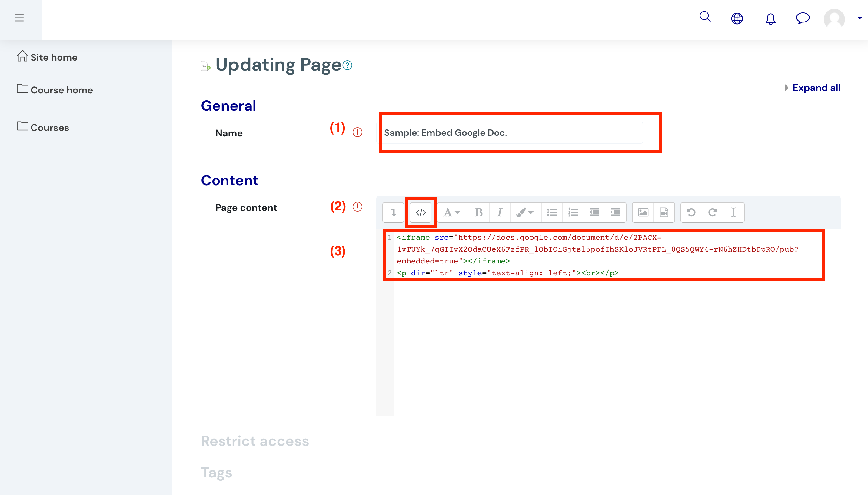Viewport: 868px width, 495px height.
Task: Open messaging chat bubble
Action: coord(803,18)
